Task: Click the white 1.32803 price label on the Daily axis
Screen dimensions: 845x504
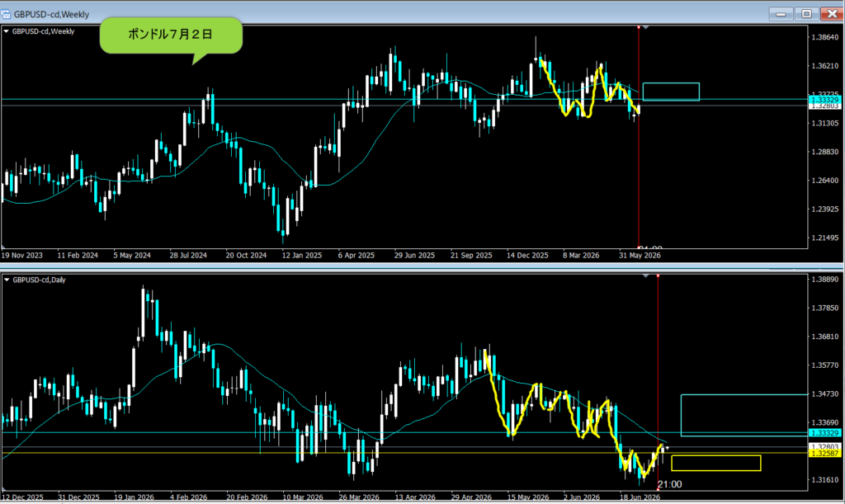Action: tap(825, 447)
